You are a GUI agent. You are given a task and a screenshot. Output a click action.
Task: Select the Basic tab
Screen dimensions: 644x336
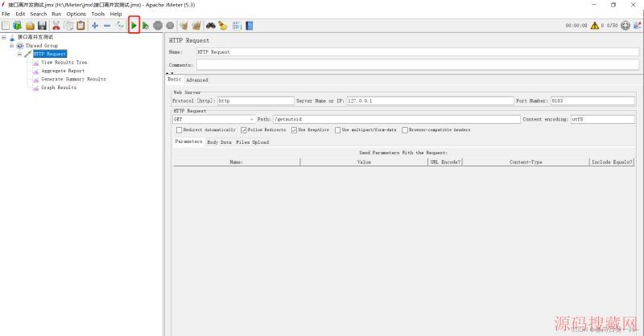(x=174, y=80)
